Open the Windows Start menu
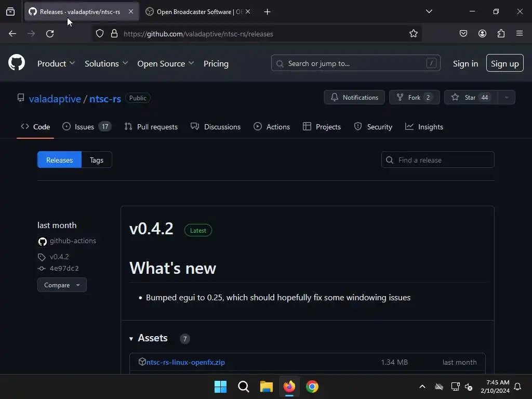Viewport: 532px width, 399px height. click(x=220, y=387)
